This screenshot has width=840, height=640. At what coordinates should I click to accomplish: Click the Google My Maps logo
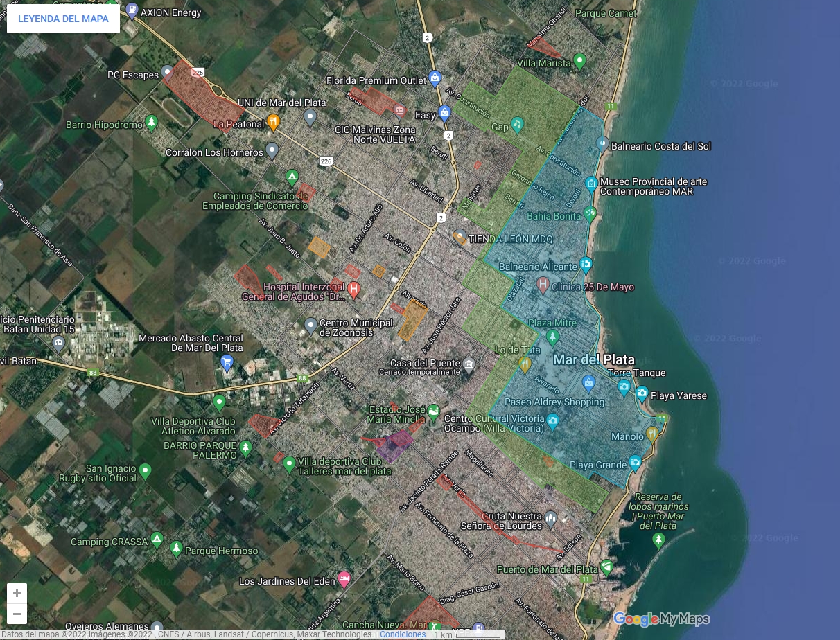[x=661, y=619]
